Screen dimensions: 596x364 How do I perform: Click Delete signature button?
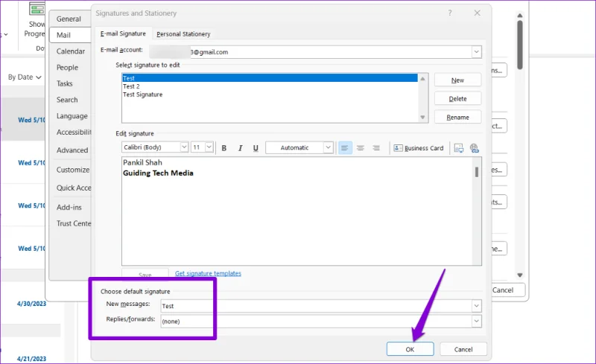[x=457, y=99]
